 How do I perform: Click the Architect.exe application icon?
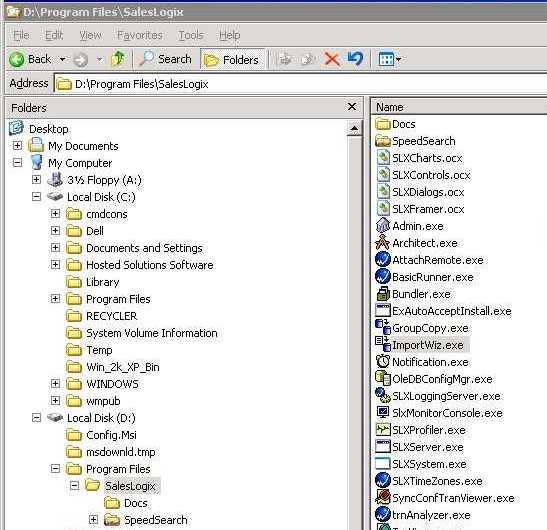[382, 242]
